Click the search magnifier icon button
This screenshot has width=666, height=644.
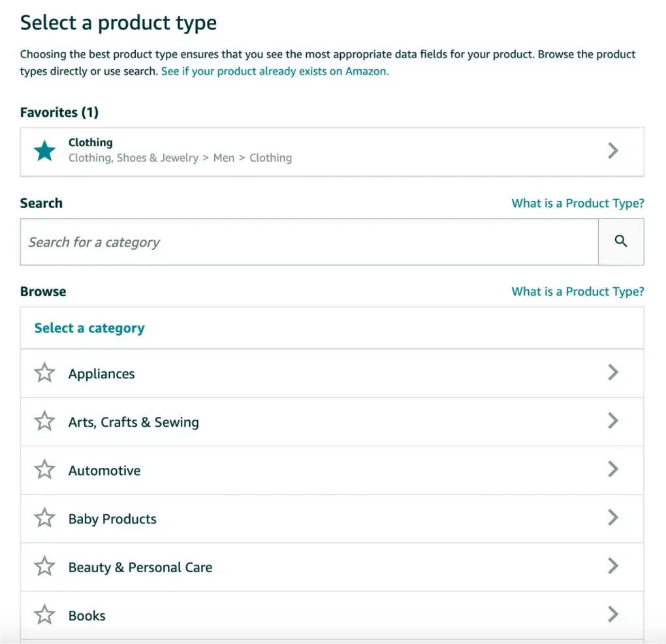pyautogui.click(x=621, y=241)
